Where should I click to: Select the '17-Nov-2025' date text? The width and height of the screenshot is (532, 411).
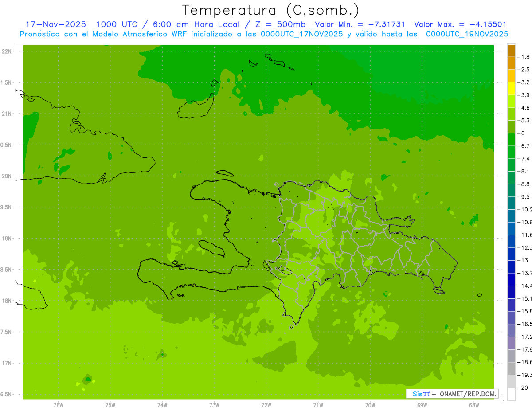(x=55, y=24)
